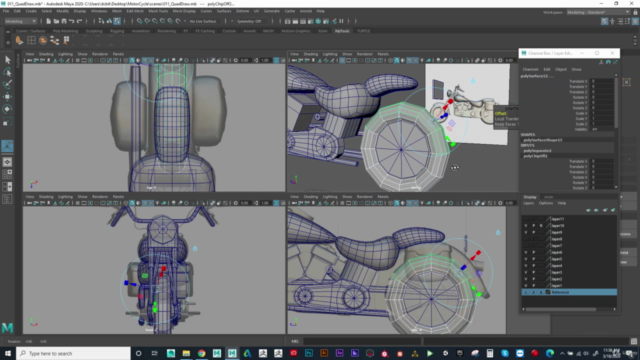This screenshot has height=360, width=640.
Task: Toggle playback P of layer2
Action: tap(533, 279)
